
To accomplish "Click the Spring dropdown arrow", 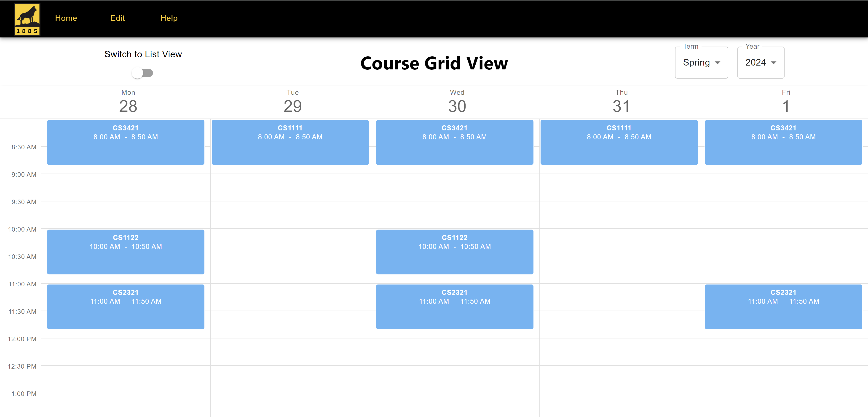I will click(717, 63).
